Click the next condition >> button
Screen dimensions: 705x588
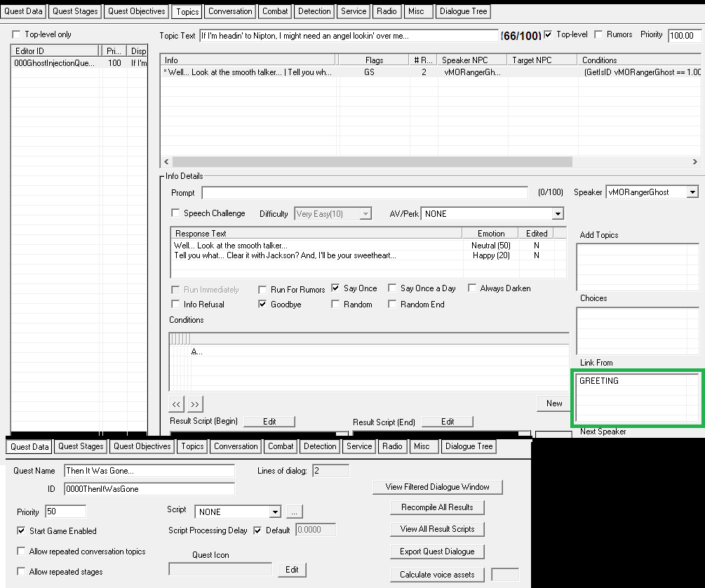[195, 404]
